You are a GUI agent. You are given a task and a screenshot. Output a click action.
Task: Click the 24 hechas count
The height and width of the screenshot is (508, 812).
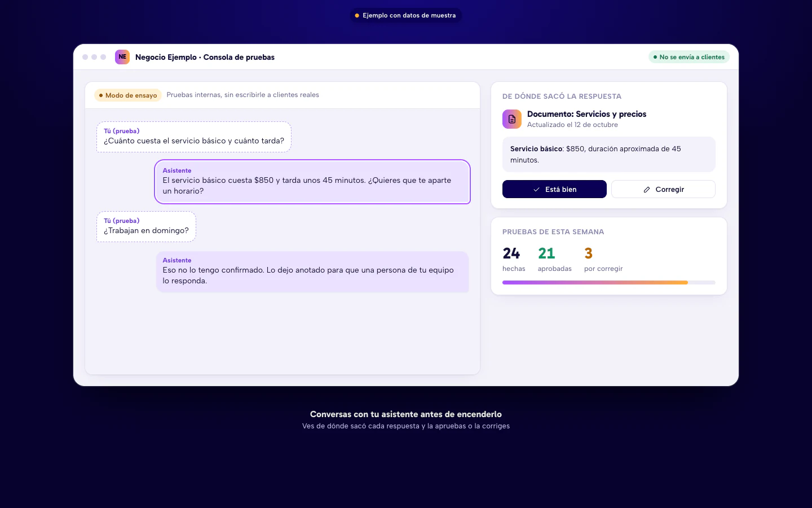[514, 260]
